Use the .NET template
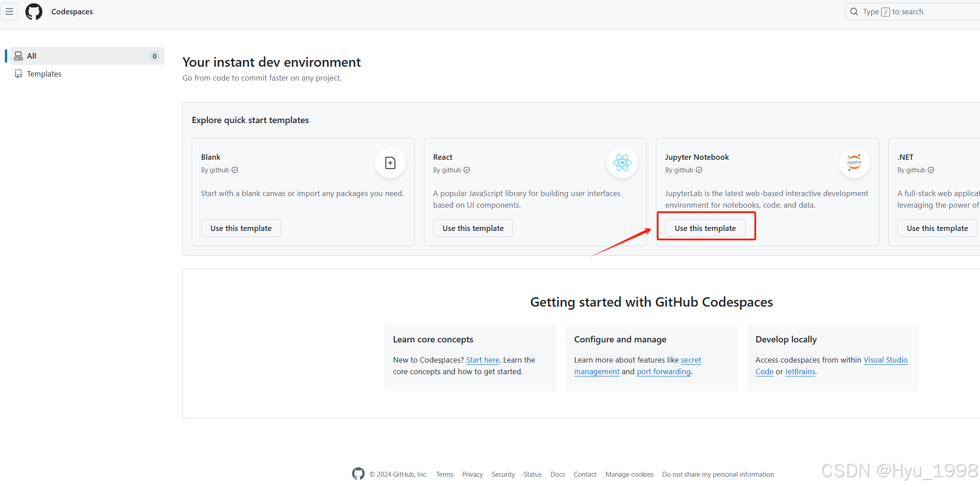Screen dimensions: 980x487 [937, 228]
